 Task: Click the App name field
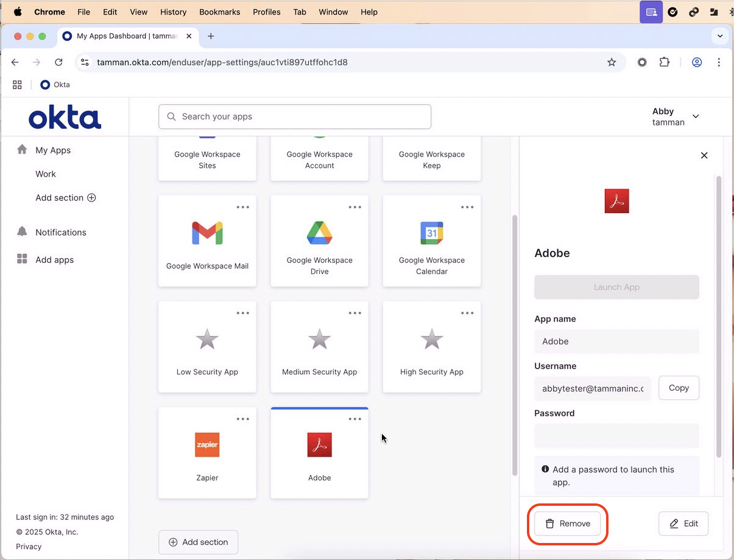[x=616, y=341]
